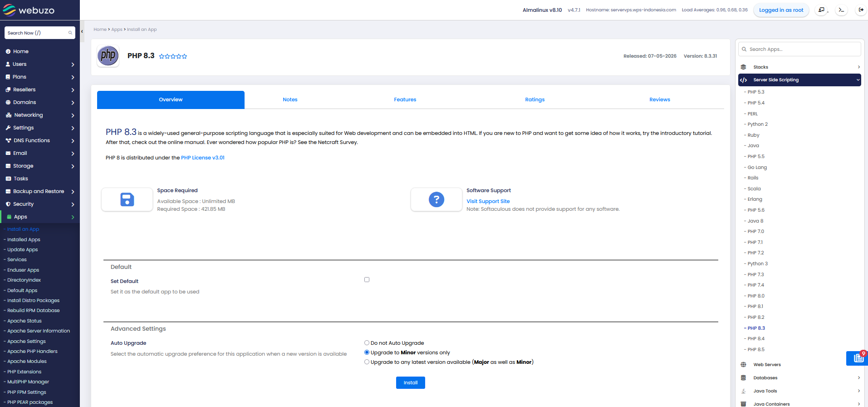
Task: Open the PHP License v3.01 link
Action: [203, 158]
